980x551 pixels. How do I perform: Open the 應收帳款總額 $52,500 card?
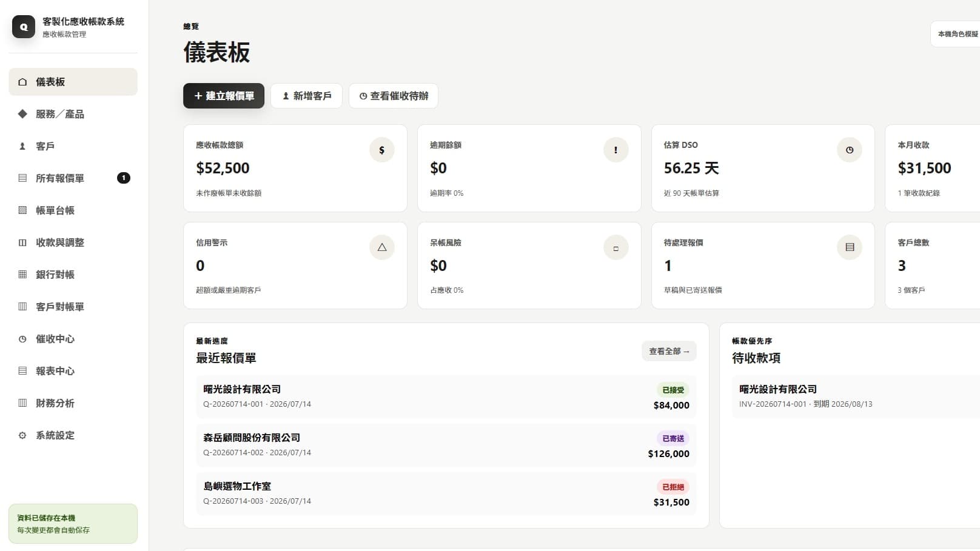pos(295,169)
